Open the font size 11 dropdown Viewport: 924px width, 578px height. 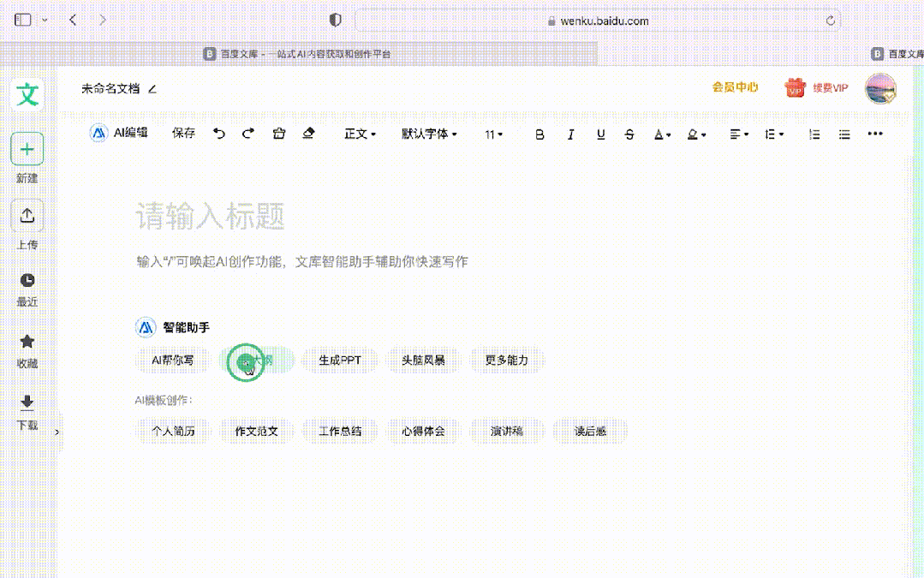point(494,134)
